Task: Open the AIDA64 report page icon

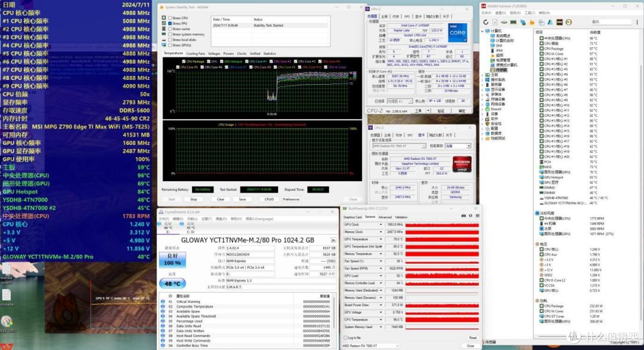Action: coord(495,22)
